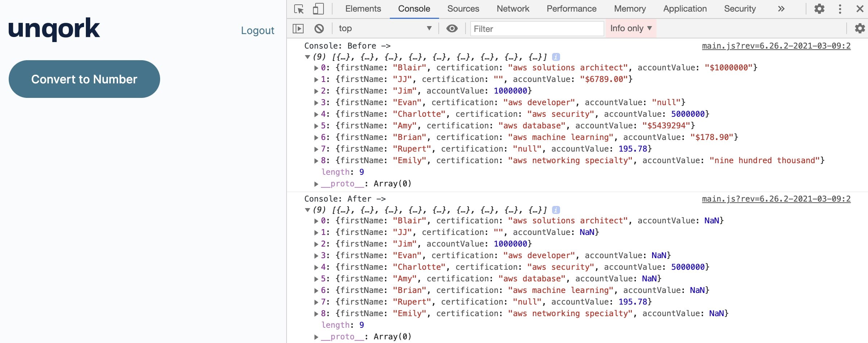Open the Memory tab
Screen dimensions: 868x343
pos(630,9)
